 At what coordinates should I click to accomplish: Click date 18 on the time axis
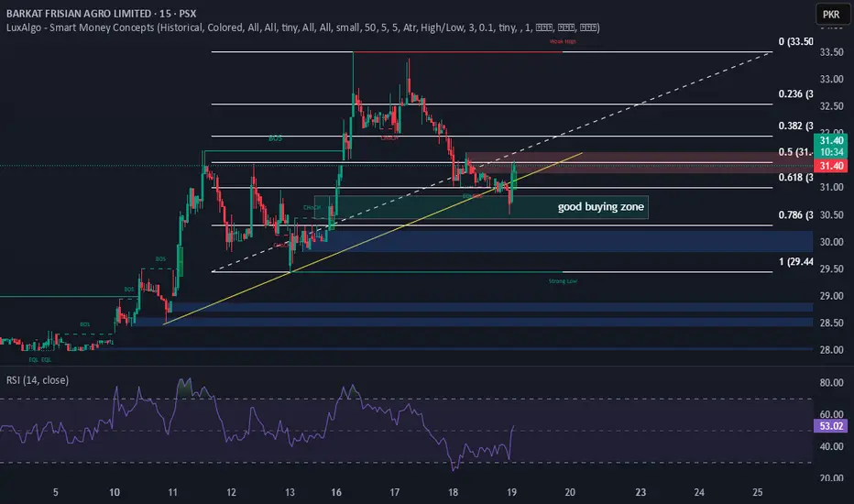454,493
